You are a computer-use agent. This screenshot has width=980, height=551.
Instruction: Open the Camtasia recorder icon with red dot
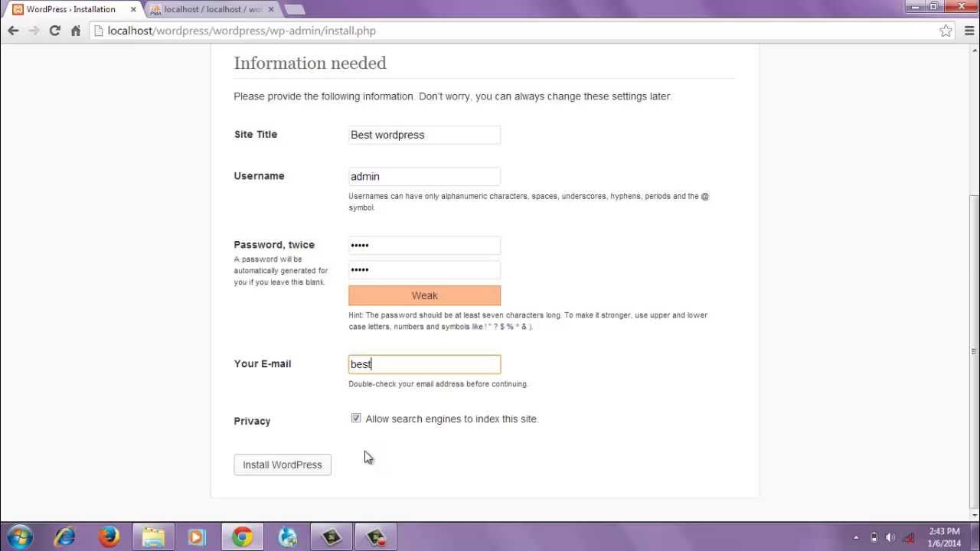click(376, 537)
